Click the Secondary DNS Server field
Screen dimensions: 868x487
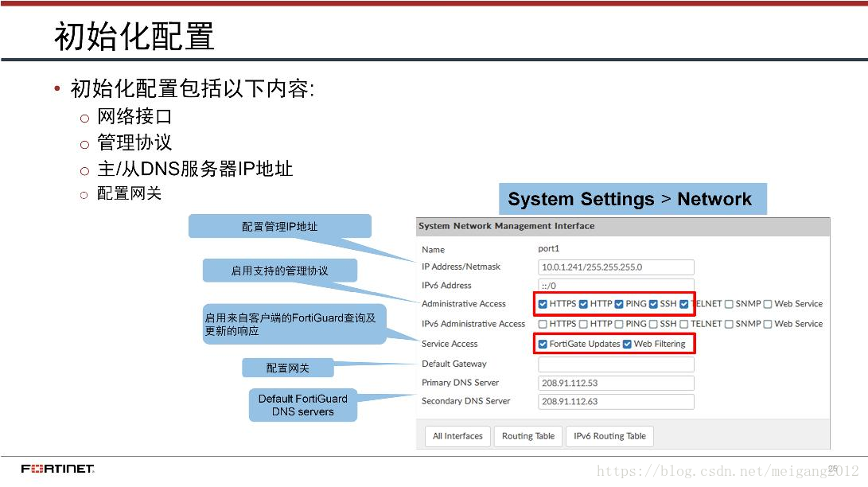point(616,402)
